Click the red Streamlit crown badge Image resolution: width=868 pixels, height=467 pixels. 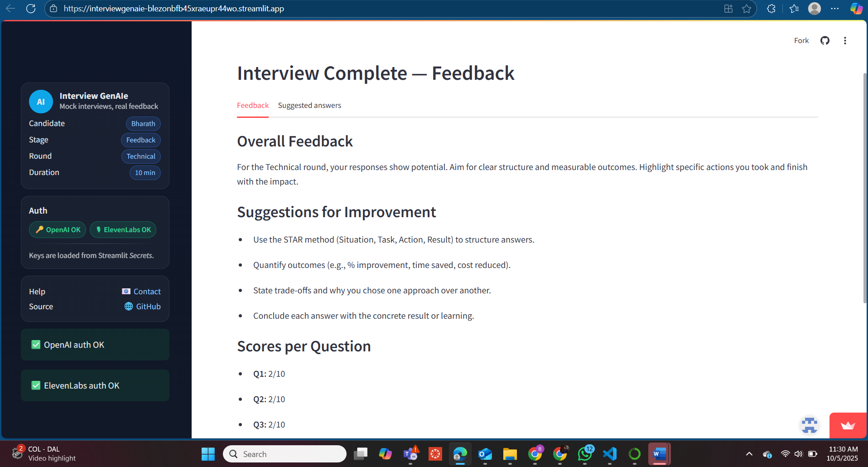coord(848,425)
